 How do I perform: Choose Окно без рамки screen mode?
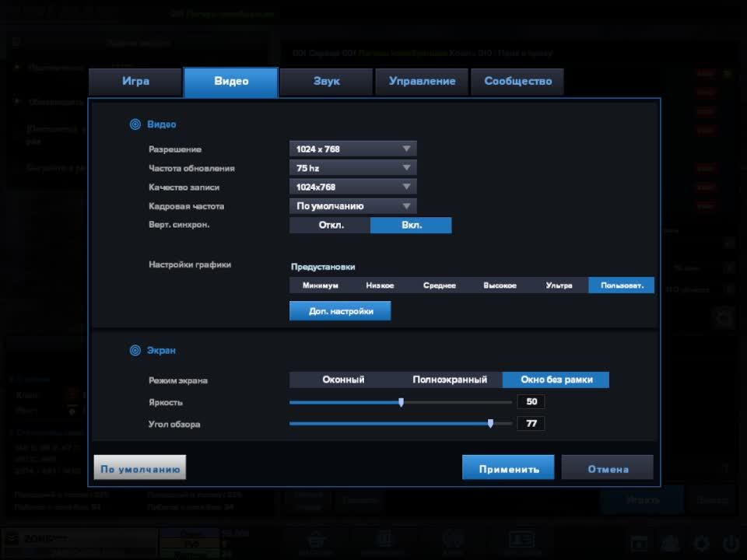pos(556,380)
